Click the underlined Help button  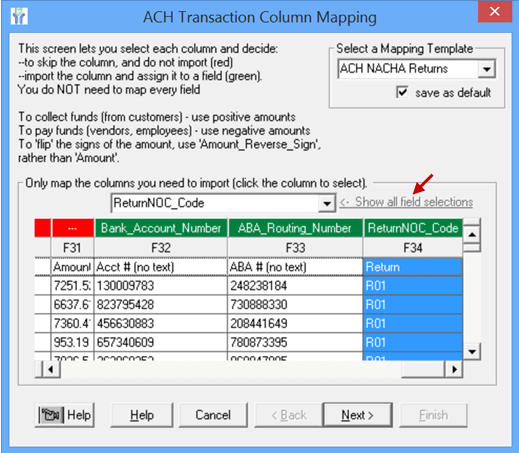[142, 415]
